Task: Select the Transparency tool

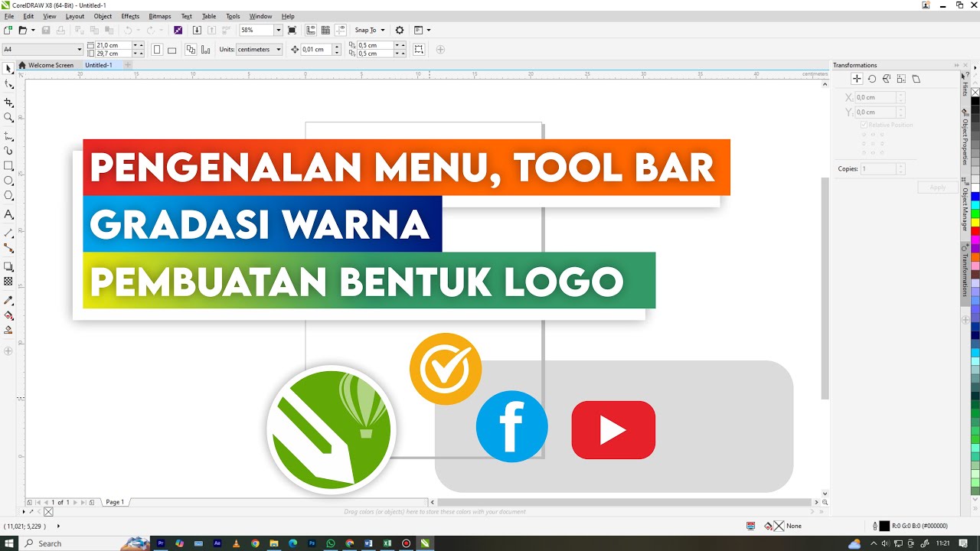Action: click(x=8, y=282)
